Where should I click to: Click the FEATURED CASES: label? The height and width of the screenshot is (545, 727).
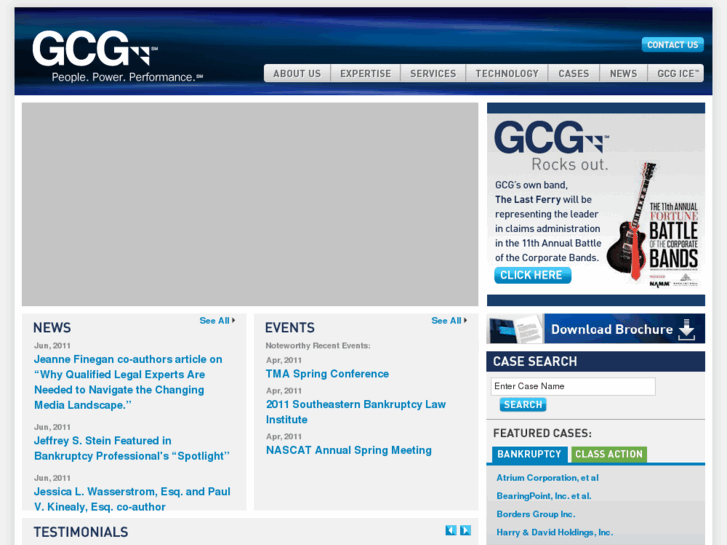[542, 433]
